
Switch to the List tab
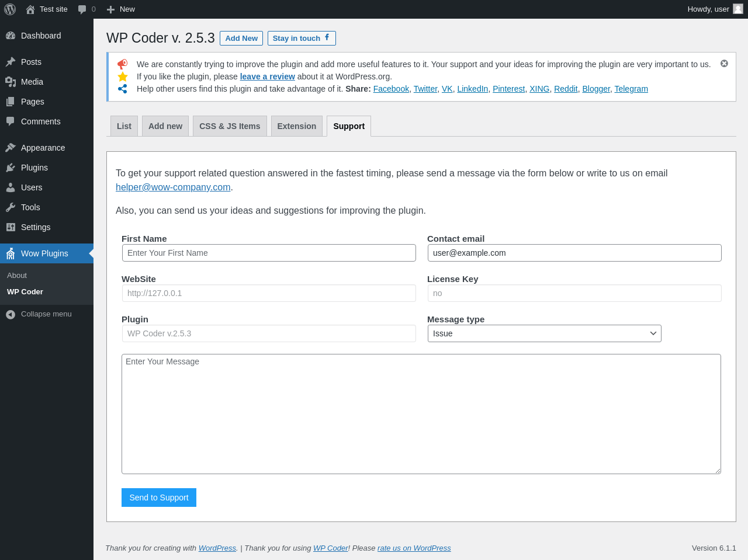coord(124,126)
